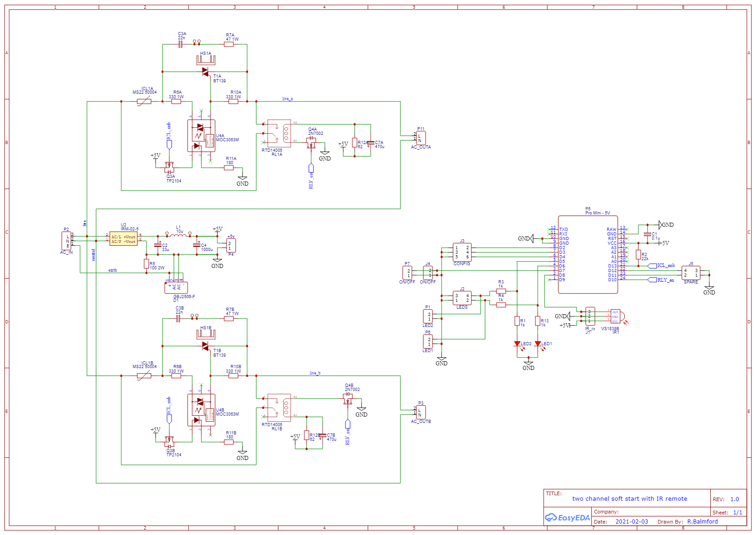756x535 pixels.
Task: Click the date value '2021-02-03'
Action: (632, 522)
